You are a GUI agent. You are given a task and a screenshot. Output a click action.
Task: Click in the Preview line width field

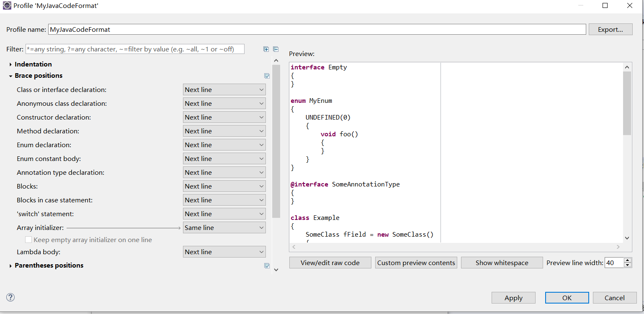[x=614, y=263]
